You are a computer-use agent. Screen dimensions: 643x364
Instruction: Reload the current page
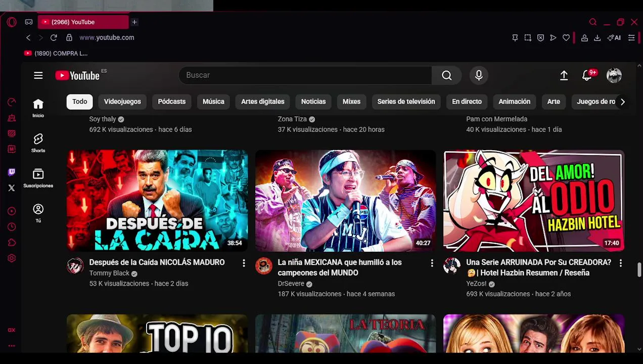tap(54, 38)
